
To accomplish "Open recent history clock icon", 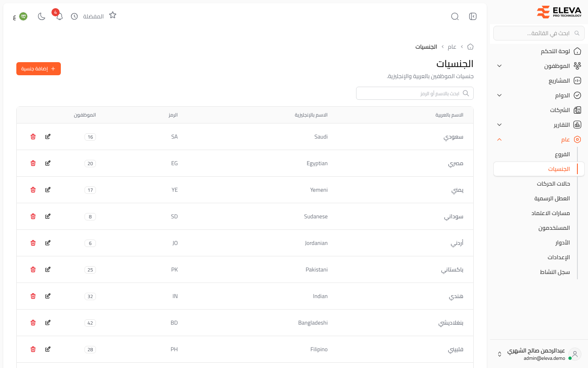I will coord(74,16).
